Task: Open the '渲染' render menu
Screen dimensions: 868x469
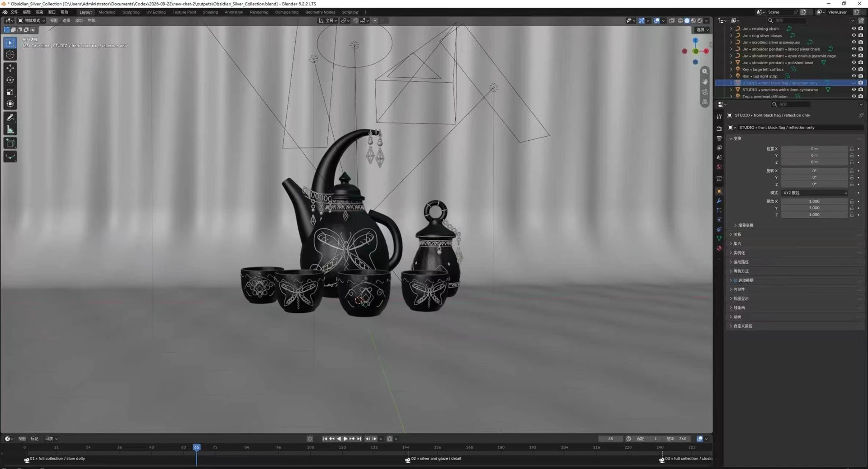Action: tap(39, 12)
